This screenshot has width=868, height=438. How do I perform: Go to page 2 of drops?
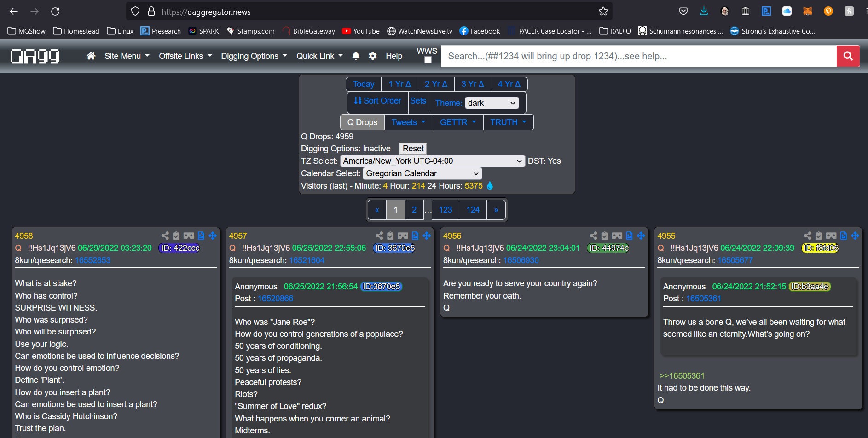click(414, 210)
